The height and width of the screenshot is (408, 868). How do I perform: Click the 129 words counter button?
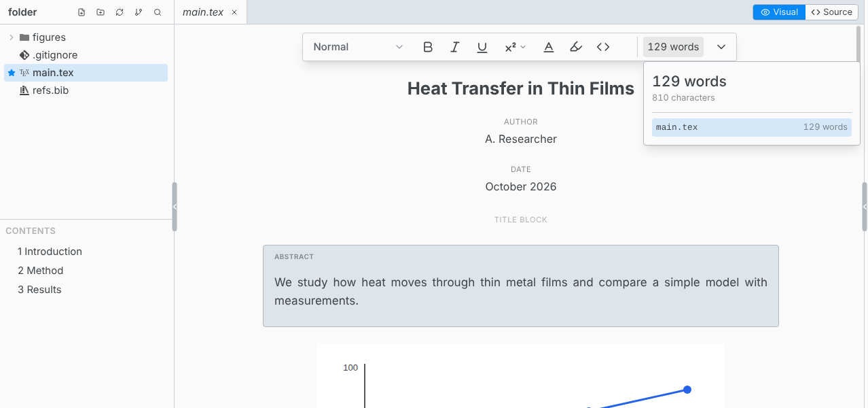pos(673,47)
